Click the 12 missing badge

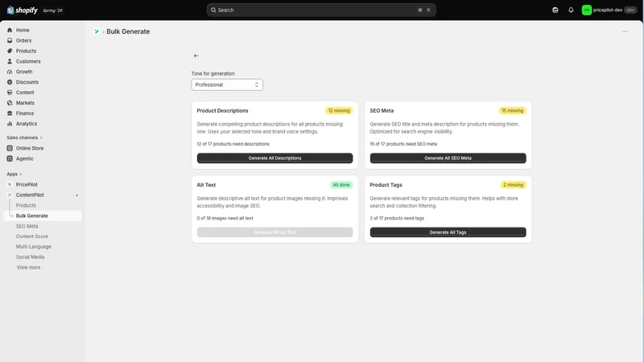(x=339, y=111)
